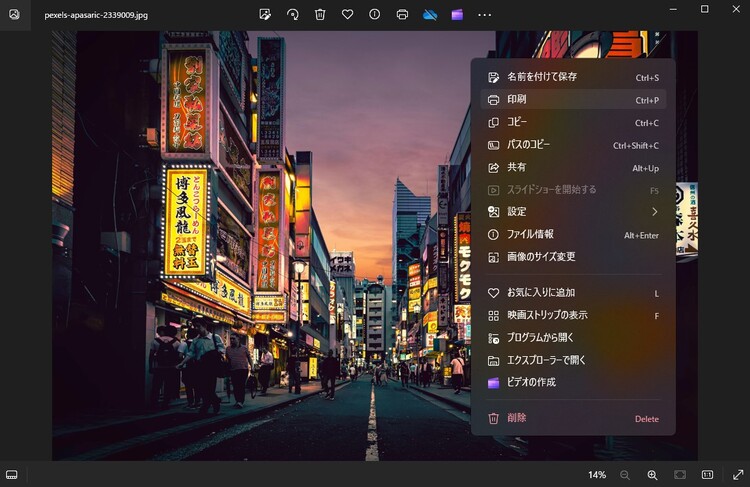This screenshot has height=487, width=750.
Task: Click the trash icon in the top toolbar
Action: (320, 14)
